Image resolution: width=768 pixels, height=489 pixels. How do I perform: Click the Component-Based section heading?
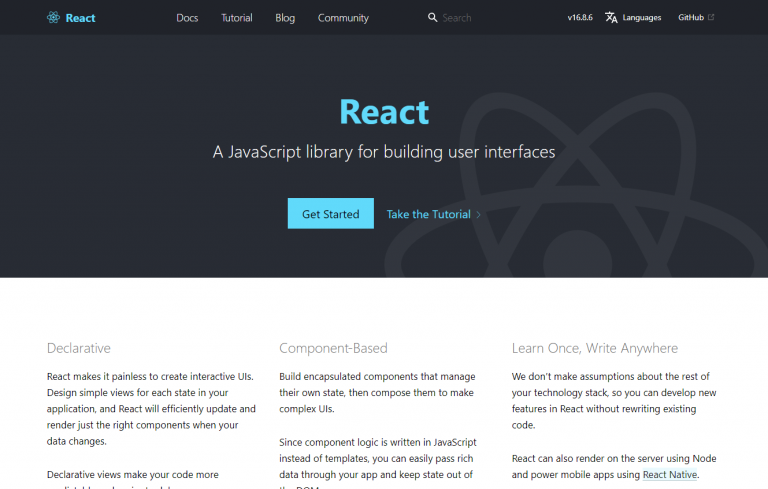[333, 348]
